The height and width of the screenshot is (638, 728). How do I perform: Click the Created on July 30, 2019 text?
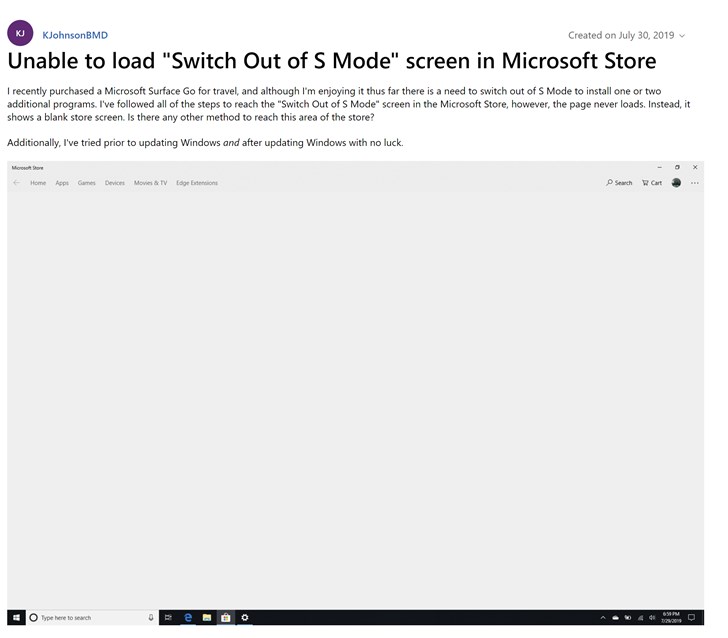(621, 36)
